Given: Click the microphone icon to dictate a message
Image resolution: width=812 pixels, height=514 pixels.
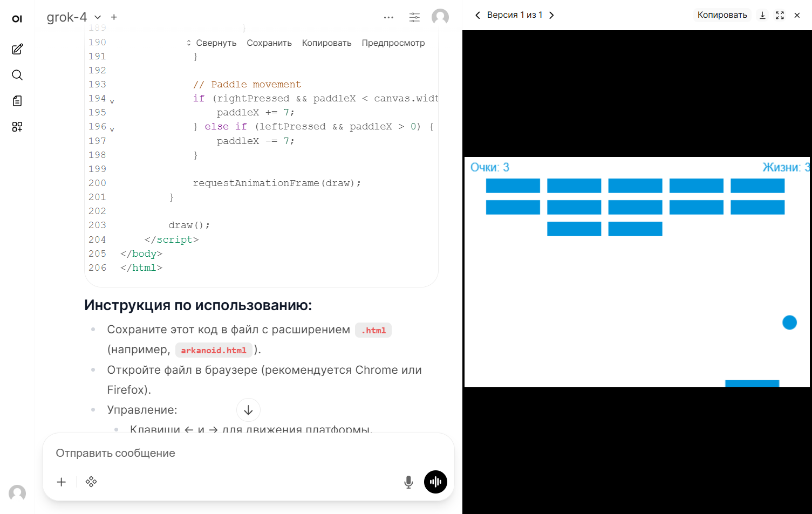Looking at the screenshot, I should coord(408,482).
